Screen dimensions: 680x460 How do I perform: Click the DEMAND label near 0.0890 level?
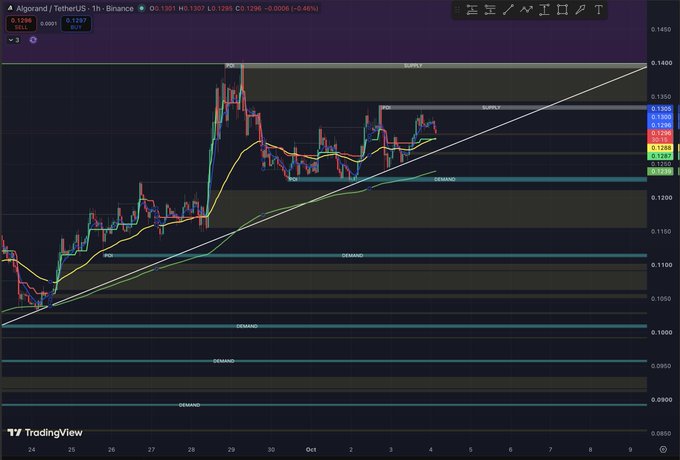click(x=189, y=405)
